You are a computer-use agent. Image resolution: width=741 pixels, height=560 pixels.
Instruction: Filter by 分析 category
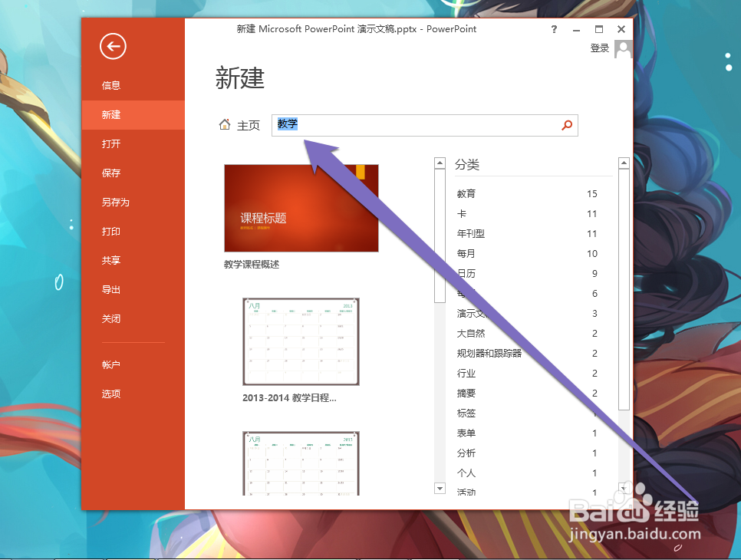click(x=527, y=453)
